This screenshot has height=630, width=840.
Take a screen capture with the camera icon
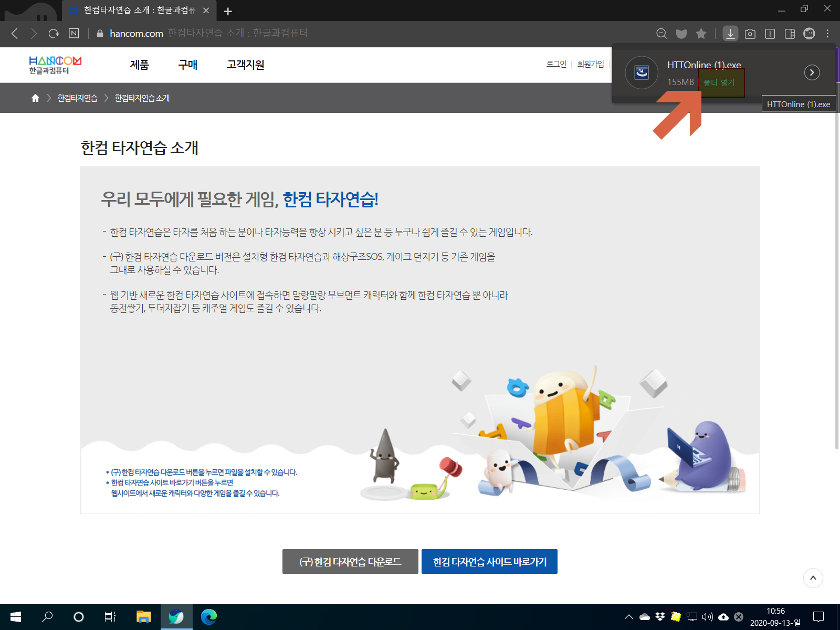[750, 34]
